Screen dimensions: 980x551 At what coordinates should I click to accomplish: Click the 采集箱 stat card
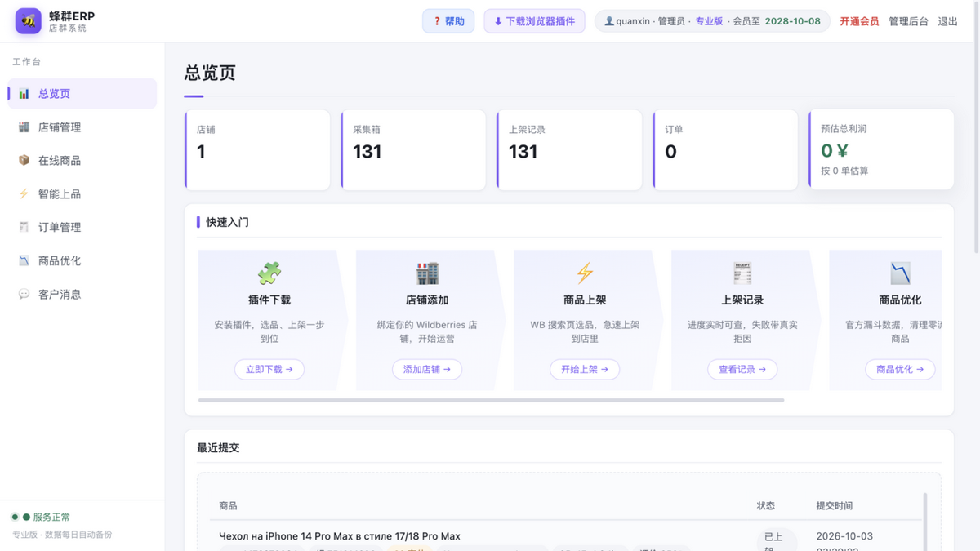click(x=413, y=150)
